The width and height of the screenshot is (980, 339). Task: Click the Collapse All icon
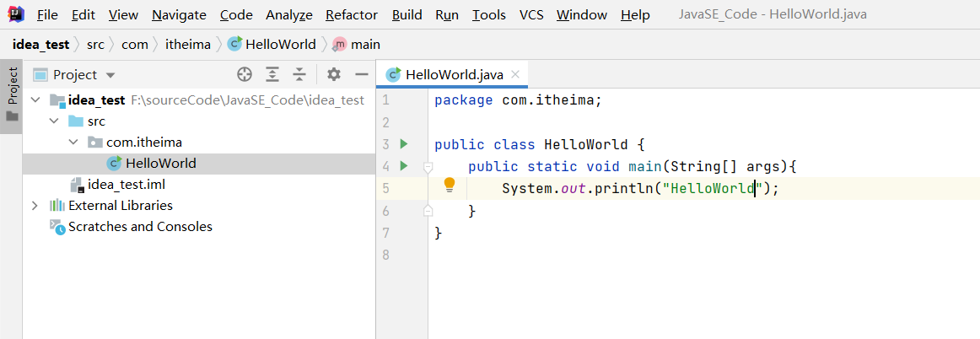(x=300, y=74)
